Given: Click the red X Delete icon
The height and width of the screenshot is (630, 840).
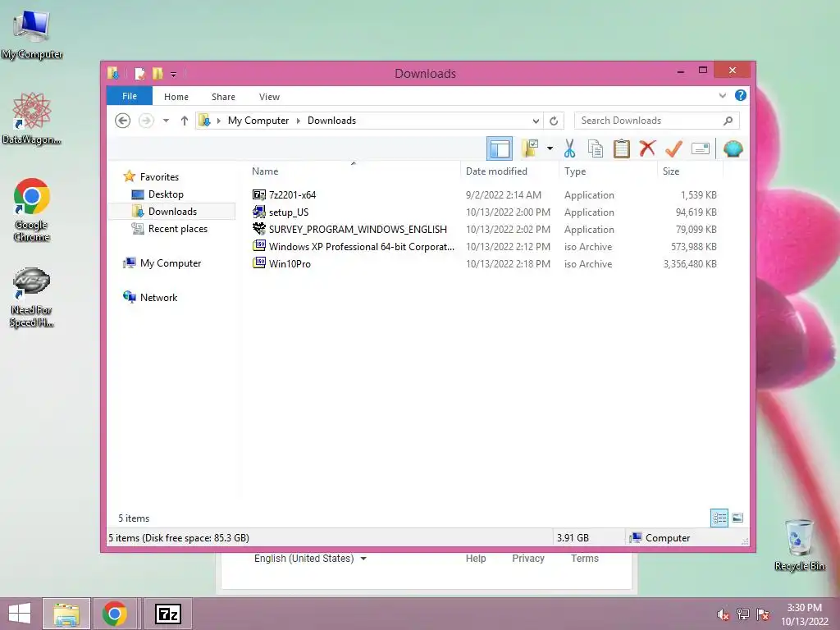Looking at the screenshot, I should [x=647, y=148].
